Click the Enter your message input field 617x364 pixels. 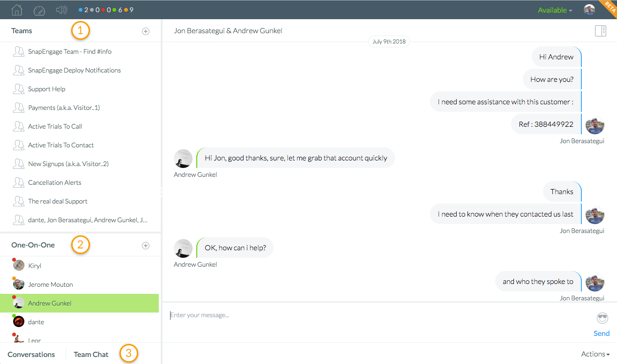[281, 315]
